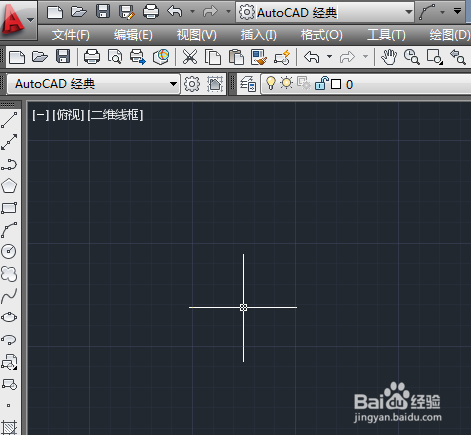The width and height of the screenshot is (471, 435).
Task: Open Layer Properties Manager
Action: [x=248, y=84]
